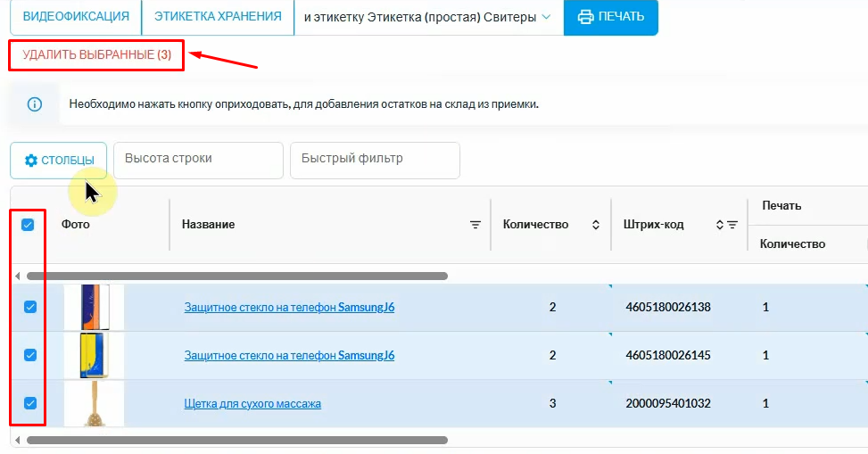Click the printer icon on ПЕЧАТЬ button
Viewport: 868px width, 454px height.
[x=585, y=17]
